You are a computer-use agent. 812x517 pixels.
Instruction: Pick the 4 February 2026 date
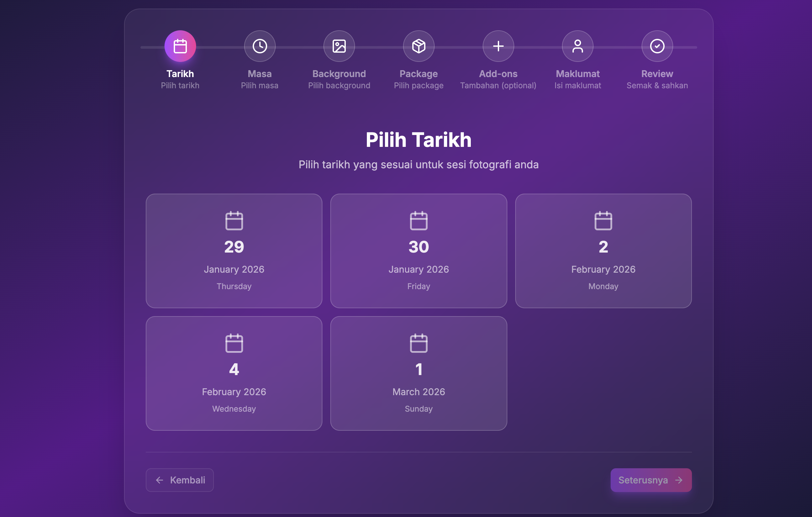click(x=234, y=373)
